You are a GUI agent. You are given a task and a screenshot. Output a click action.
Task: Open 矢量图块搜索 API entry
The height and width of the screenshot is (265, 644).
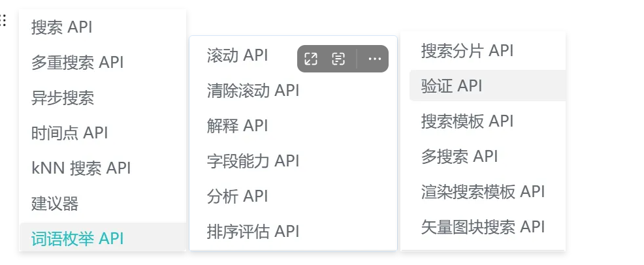[483, 227]
